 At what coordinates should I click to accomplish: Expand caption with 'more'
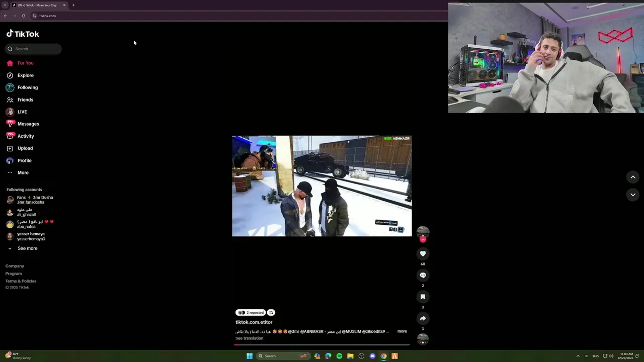pyautogui.click(x=402, y=331)
